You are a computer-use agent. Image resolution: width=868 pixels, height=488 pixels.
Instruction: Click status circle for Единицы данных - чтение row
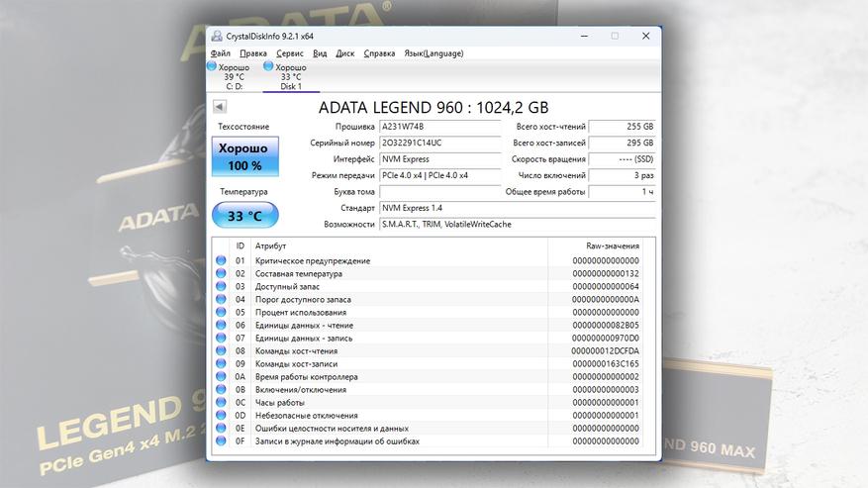click(x=221, y=325)
